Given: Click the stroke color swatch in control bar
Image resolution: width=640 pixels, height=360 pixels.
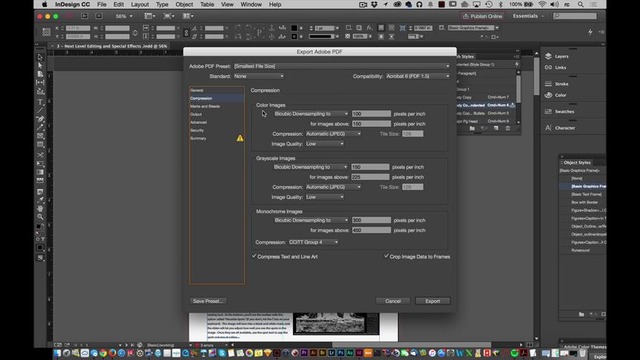Looking at the screenshot, I should tap(294, 36).
